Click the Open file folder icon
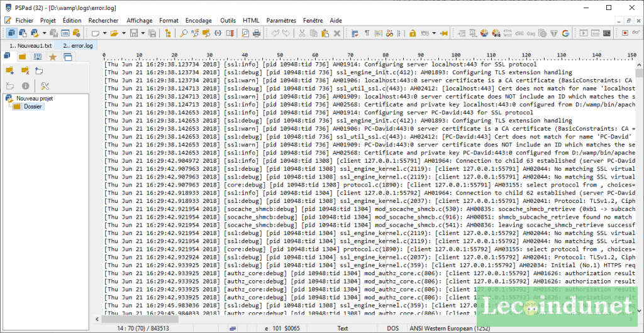The height and width of the screenshot is (333, 644). 114,33
